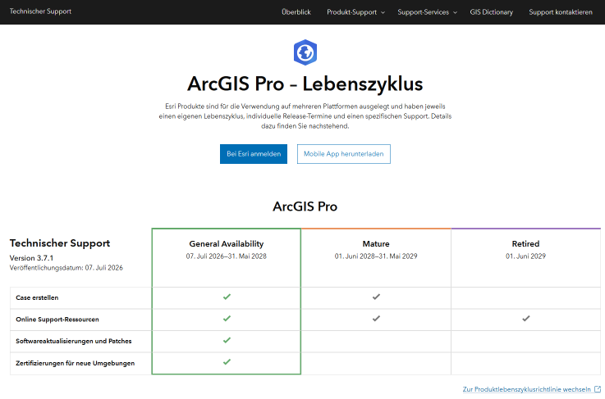Expand the Support-Services dropdown menu
This screenshot has width=605, height=399.
427,12
